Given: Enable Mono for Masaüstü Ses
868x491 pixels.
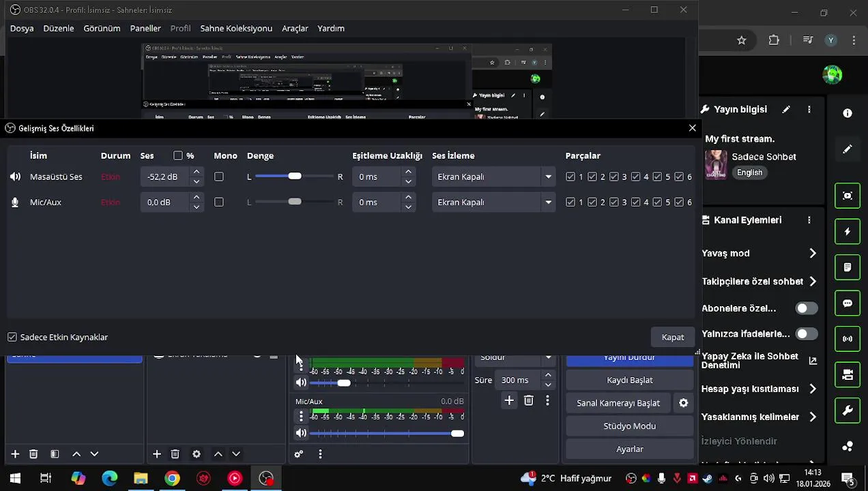Looking at the screenshot, I should pos(219,177).
